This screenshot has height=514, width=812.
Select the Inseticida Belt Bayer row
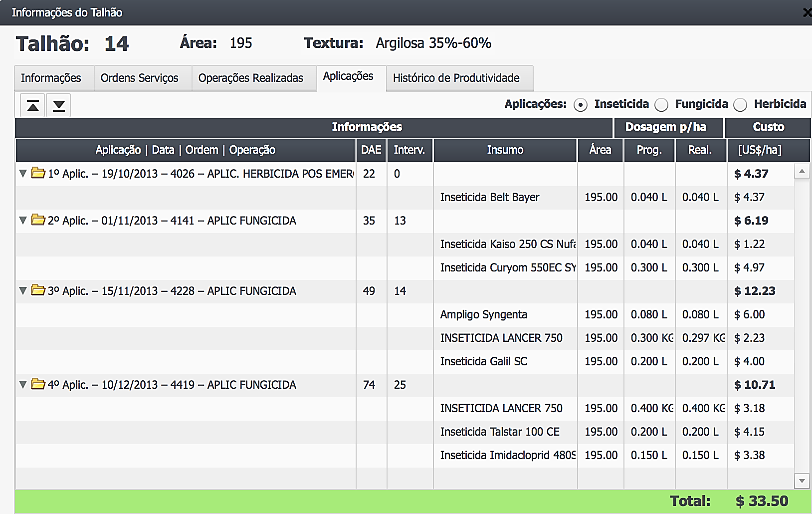[405, 197]
